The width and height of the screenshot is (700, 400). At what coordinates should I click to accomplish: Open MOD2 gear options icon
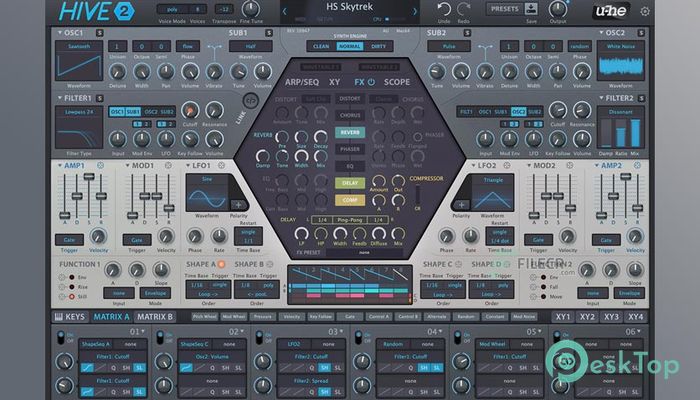pyautogui.click(x=570, y=165)
